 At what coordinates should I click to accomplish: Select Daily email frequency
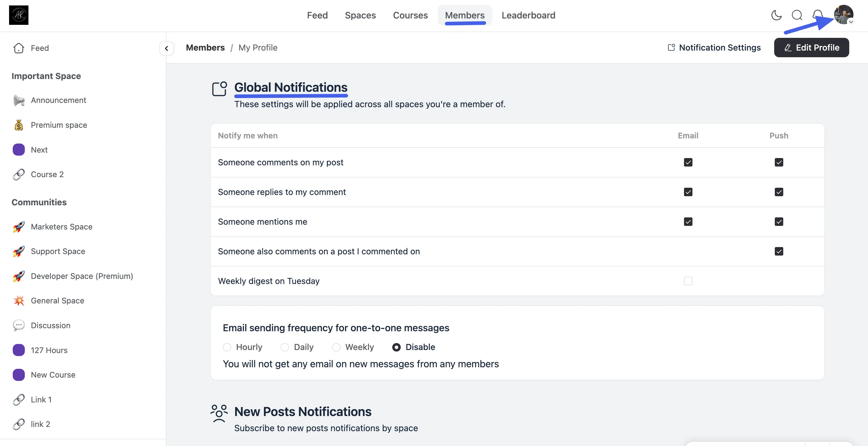click(x=285, y=347)
